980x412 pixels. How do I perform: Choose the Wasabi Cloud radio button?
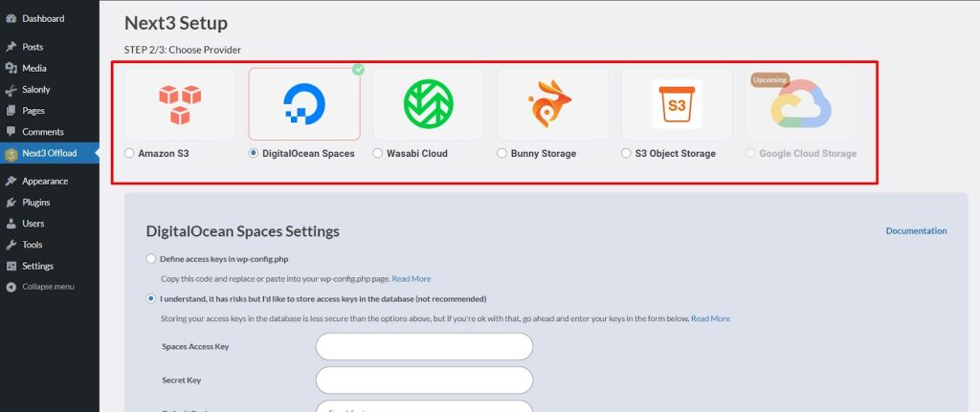377,153
